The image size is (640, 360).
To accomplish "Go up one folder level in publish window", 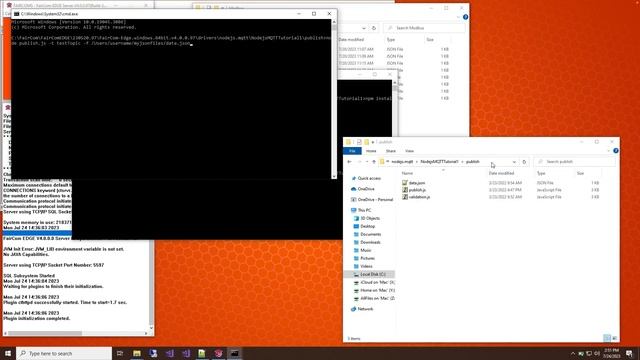I will point(373,162).
